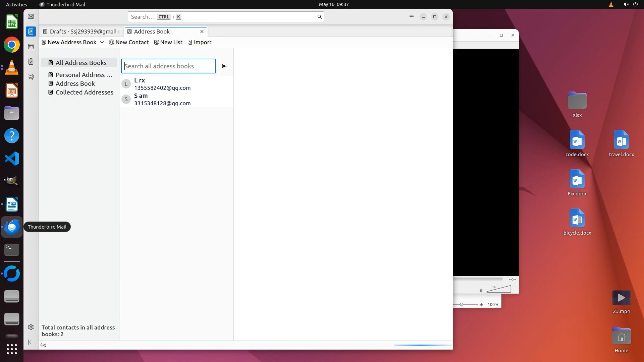644x362 pixels.
Task: Open the Mail space icon
Action: tap(31, 16)
